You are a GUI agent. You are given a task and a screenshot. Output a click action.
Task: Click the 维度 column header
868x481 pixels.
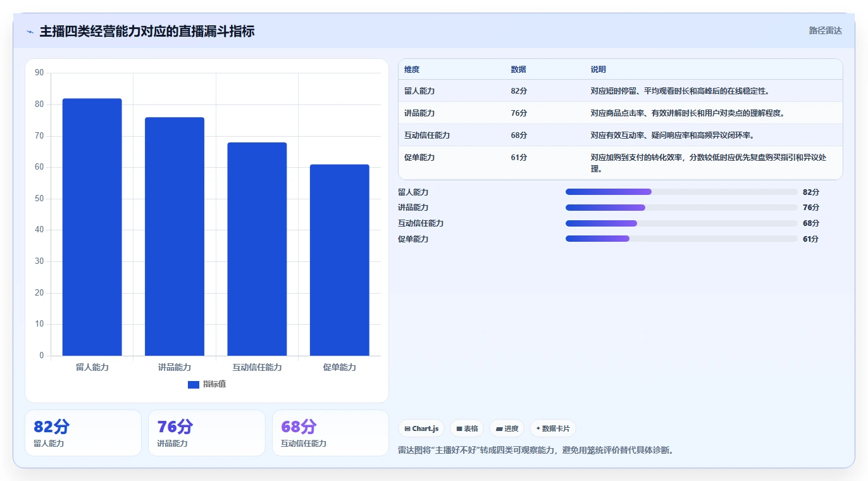point(412,70)
